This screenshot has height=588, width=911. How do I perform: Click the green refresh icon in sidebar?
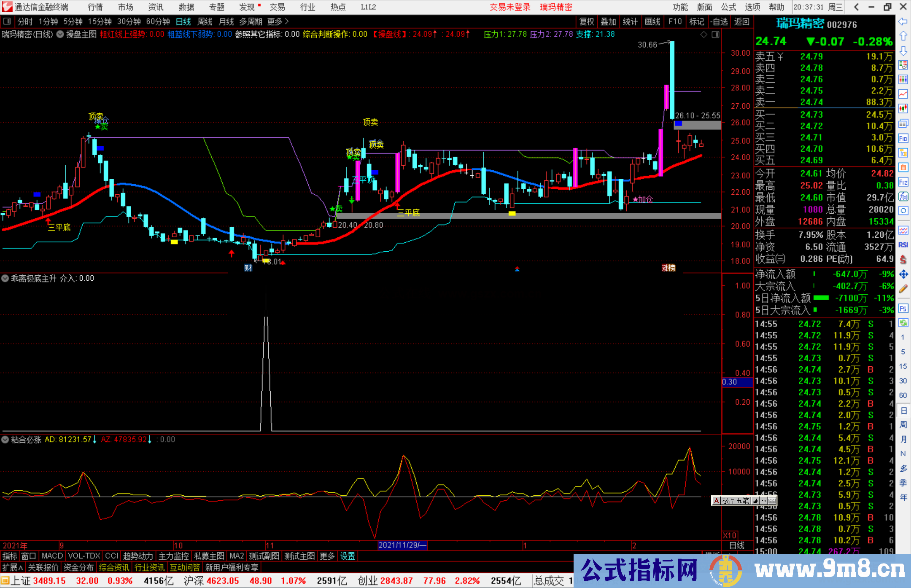[903, 323]
